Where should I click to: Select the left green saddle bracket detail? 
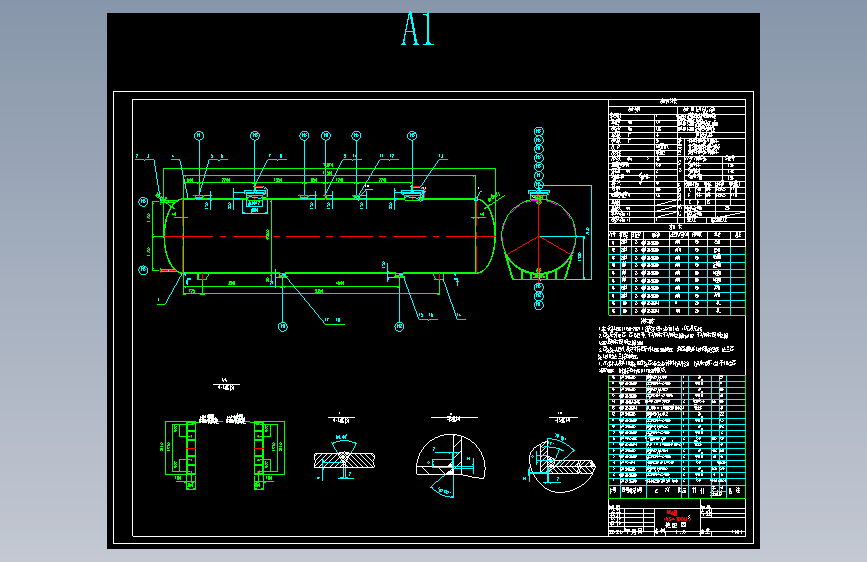[181, 455]
